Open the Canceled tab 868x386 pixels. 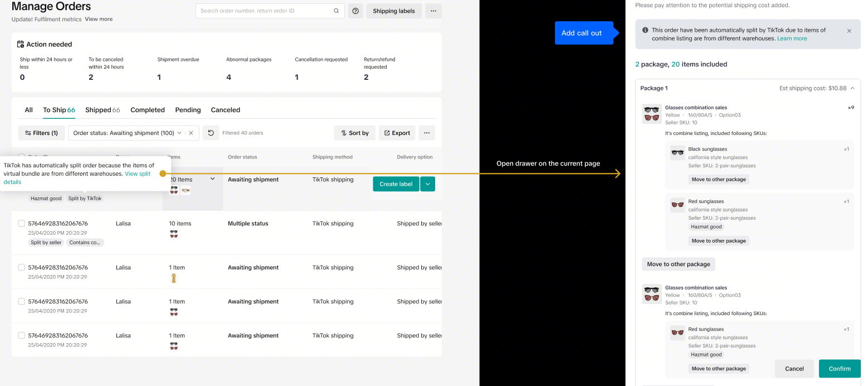(x=225, y=110)
